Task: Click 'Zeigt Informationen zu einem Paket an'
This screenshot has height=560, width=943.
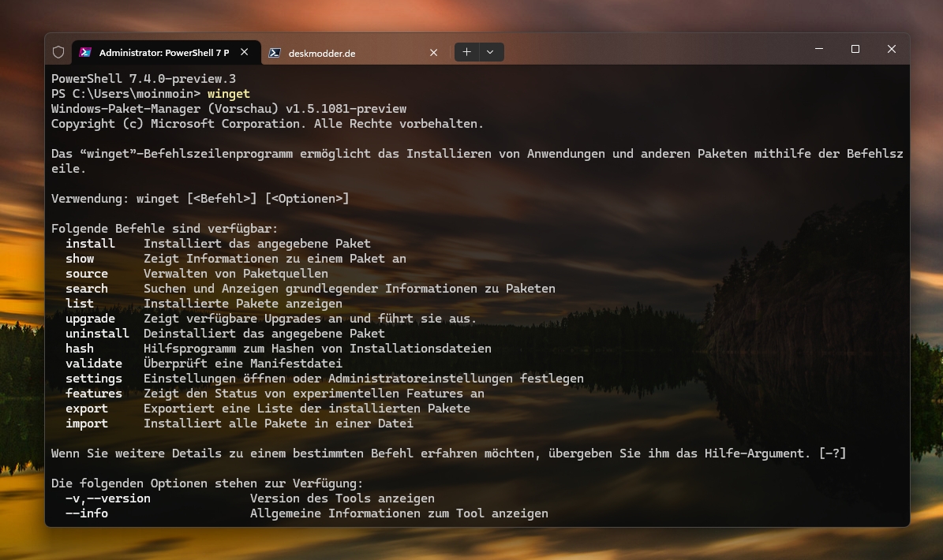Action: (275, 259)
